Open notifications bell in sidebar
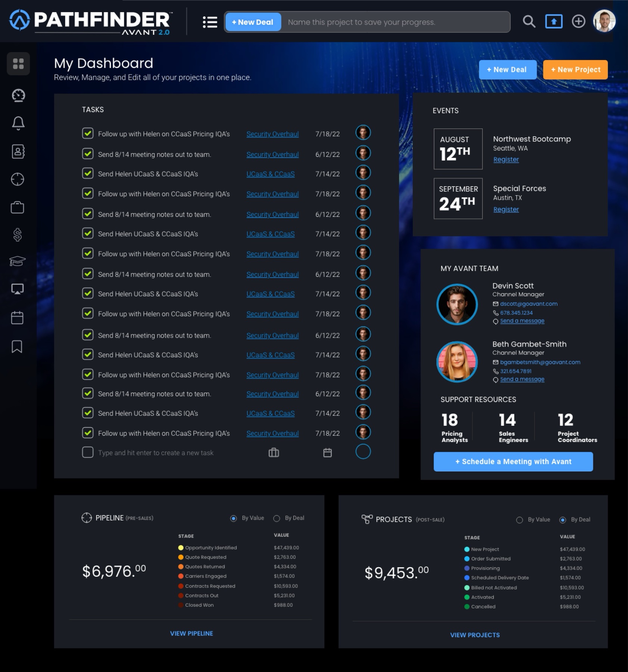This screenshot has width=628, height=672. click(x=18, y=123)
